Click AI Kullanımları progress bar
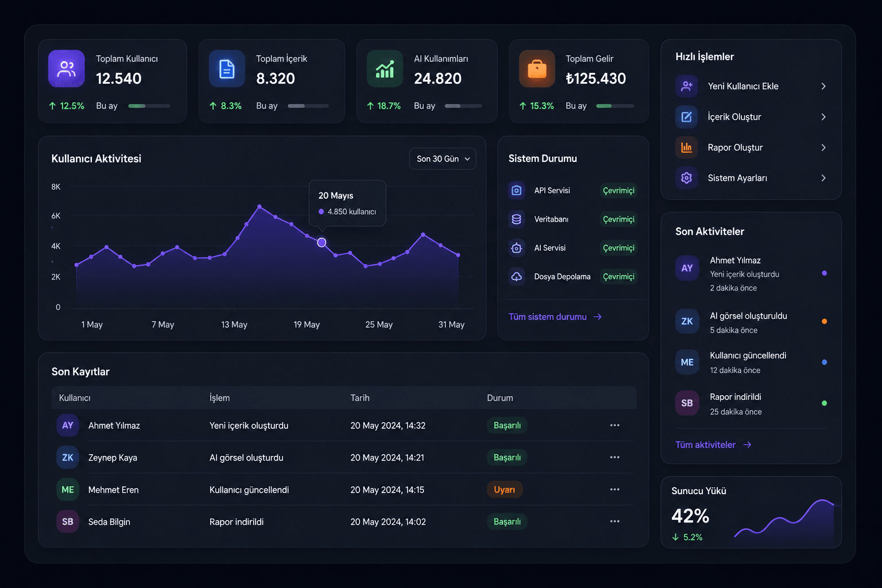Viewport: 882px width, 588px height. (463, 106)
